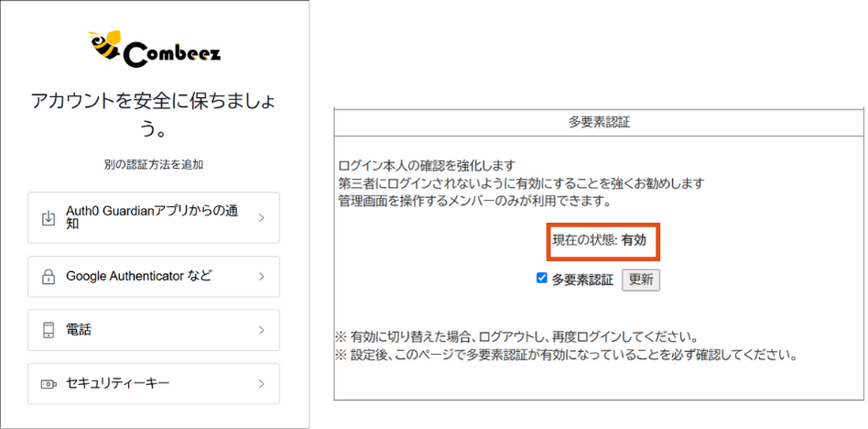Click the 多要素認証 panel header
This screenshot has width=868, height=429.
pos(599,123)
